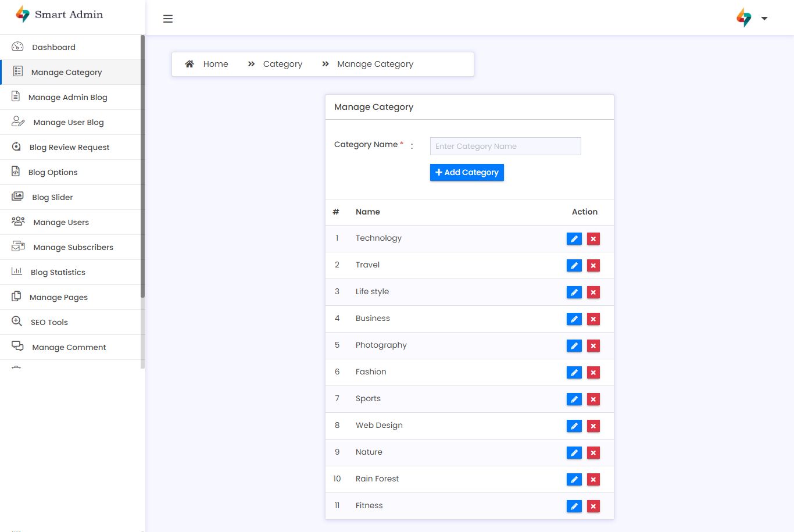Select SEO Tools from the sidebar
794x532 pixels.
(x=49, y=322)
